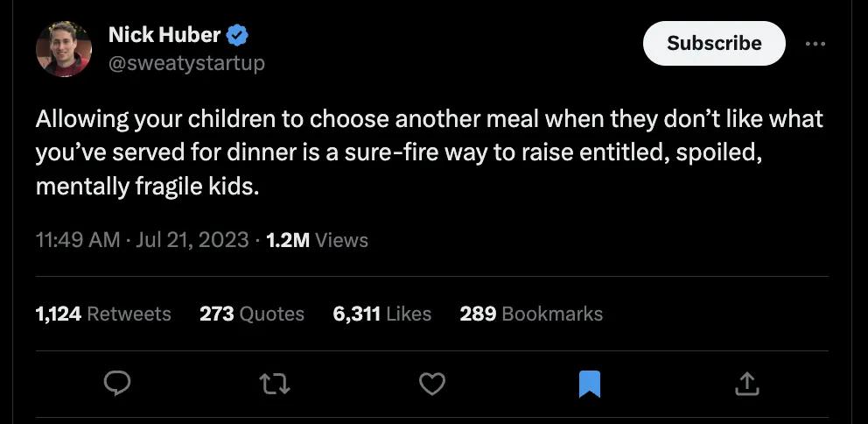Image resolution: width=868 pixels, height=424 pixels.
Task: Show the 6,311 Likes list
Action: 382,314
